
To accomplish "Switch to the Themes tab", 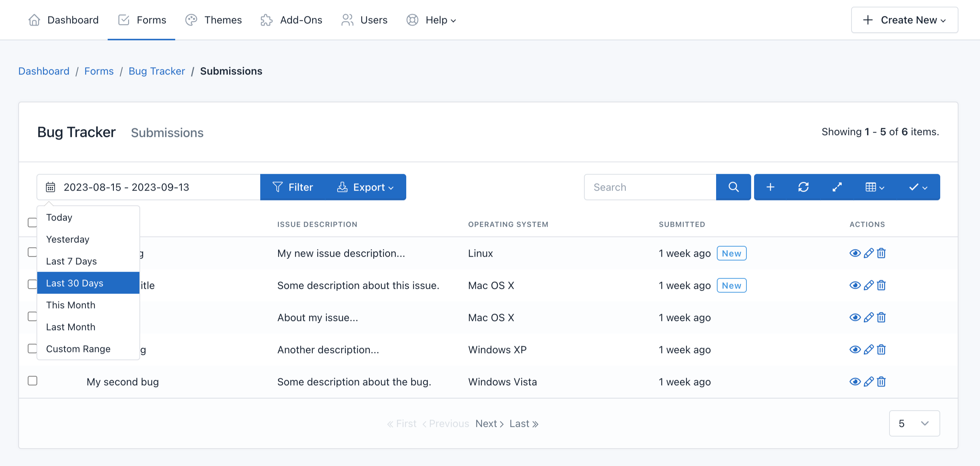I will pos(223,20).
